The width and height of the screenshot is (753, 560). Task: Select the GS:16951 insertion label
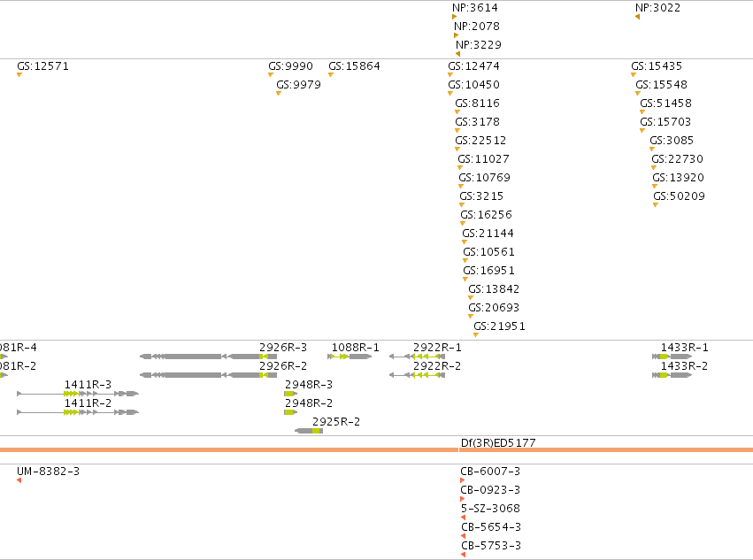[x=488, y=271]
